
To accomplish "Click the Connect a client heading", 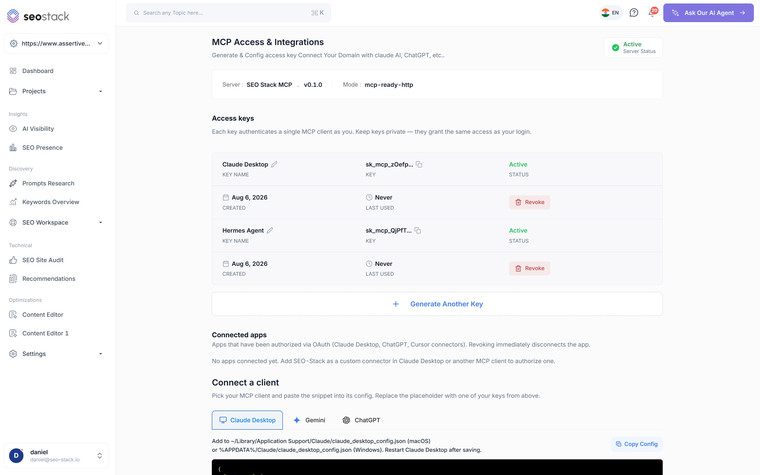I will [245, 382].
